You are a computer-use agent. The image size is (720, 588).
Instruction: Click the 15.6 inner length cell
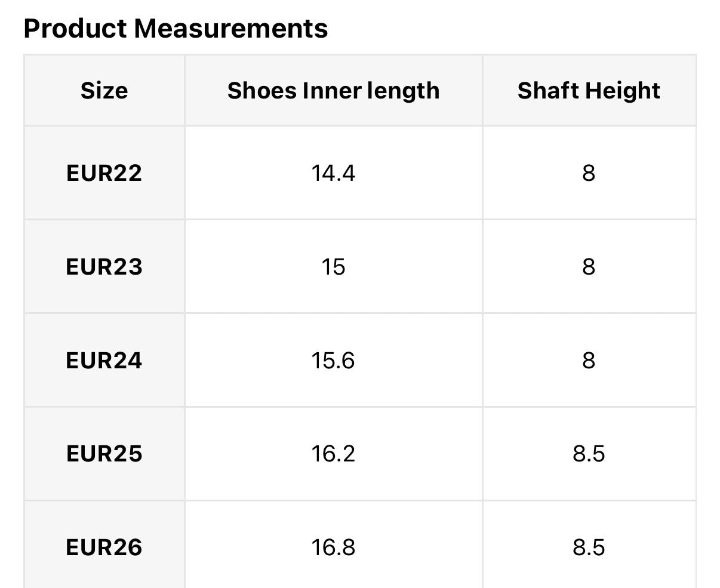coord(333,361)
